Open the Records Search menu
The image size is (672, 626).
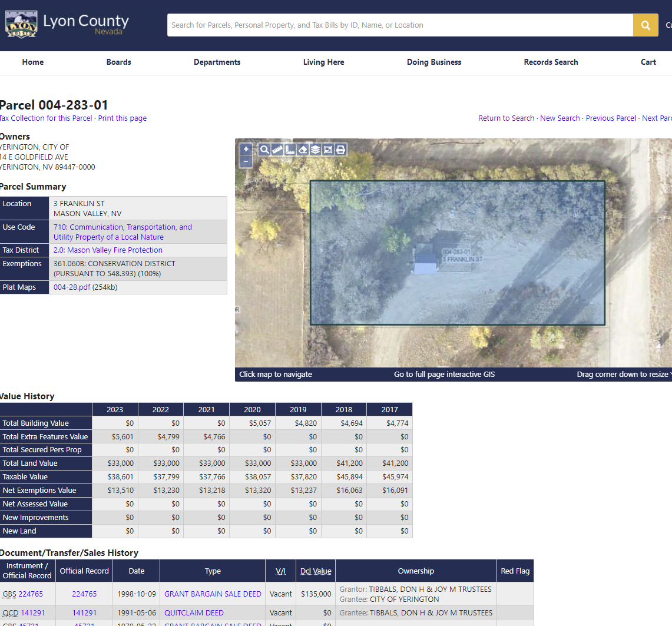pos(551,62)
